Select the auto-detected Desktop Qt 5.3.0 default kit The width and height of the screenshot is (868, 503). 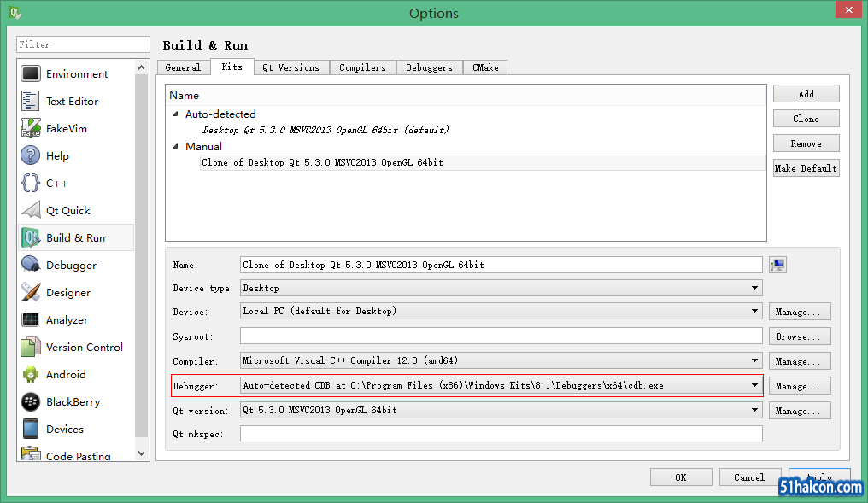325,130
